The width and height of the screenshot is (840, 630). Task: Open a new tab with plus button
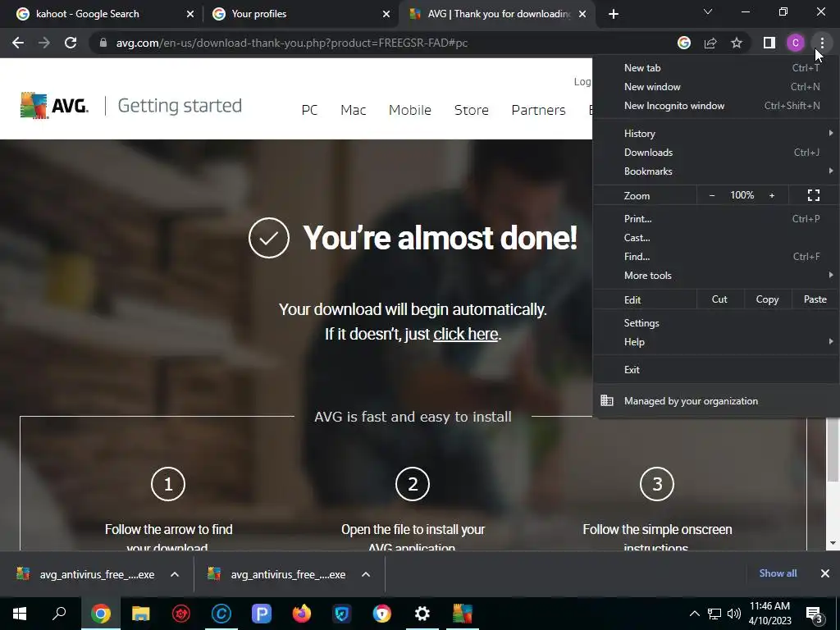614,14
